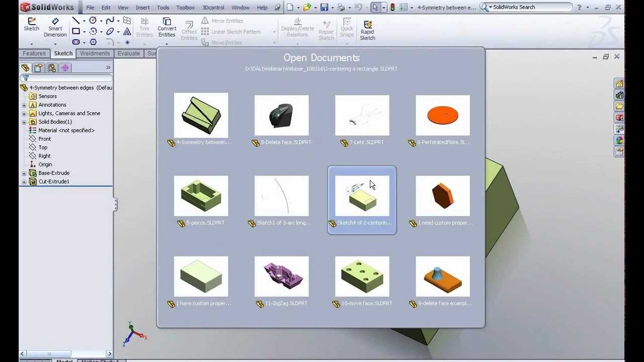Open the Sketch1 of 3-arc length thumbnail
644x362 pixels.
281,196
